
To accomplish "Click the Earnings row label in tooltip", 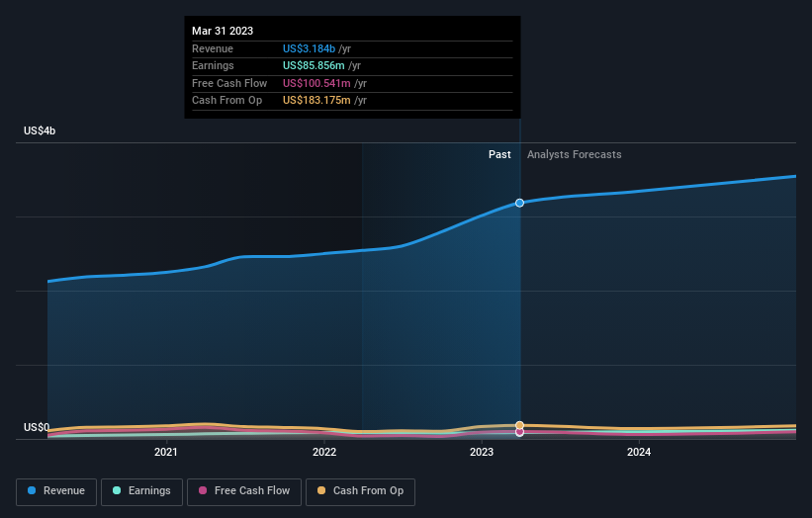I will click(213, 65).
